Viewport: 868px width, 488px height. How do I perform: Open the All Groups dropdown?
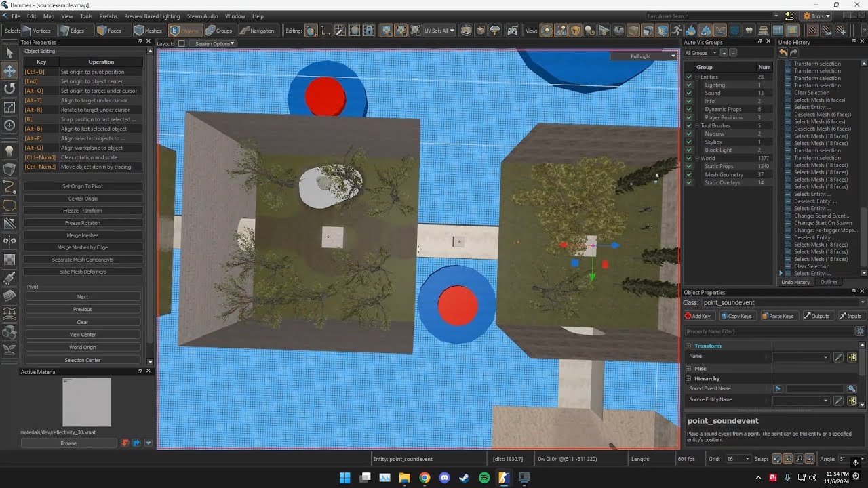(701, 53)
